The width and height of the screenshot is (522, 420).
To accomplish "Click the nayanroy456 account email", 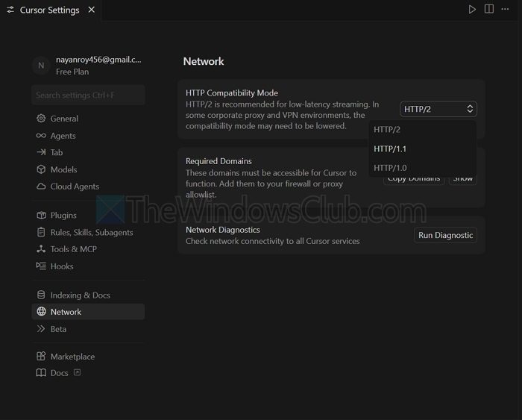I will pos(98,60).
